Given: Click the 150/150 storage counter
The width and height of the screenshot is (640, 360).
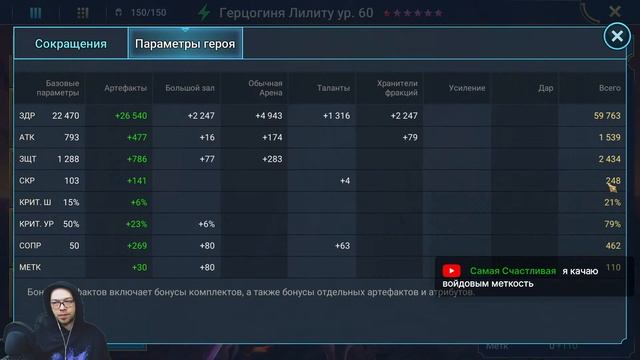Looking at the screenshot, I should tap(149, 13).
